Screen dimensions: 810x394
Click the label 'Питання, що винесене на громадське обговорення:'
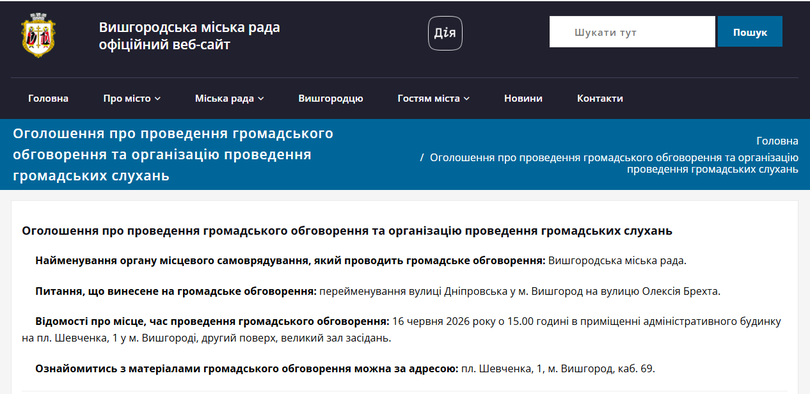[x=176, y=291]
